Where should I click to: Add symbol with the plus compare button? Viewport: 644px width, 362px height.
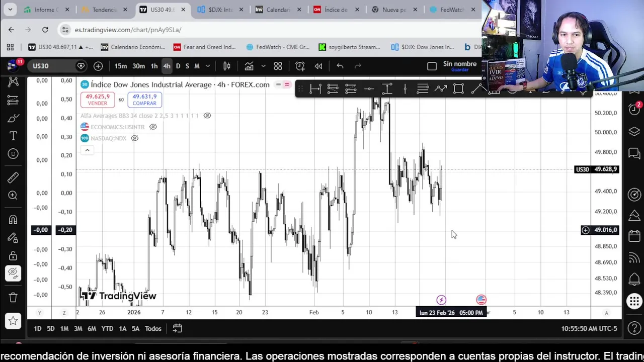98,66
